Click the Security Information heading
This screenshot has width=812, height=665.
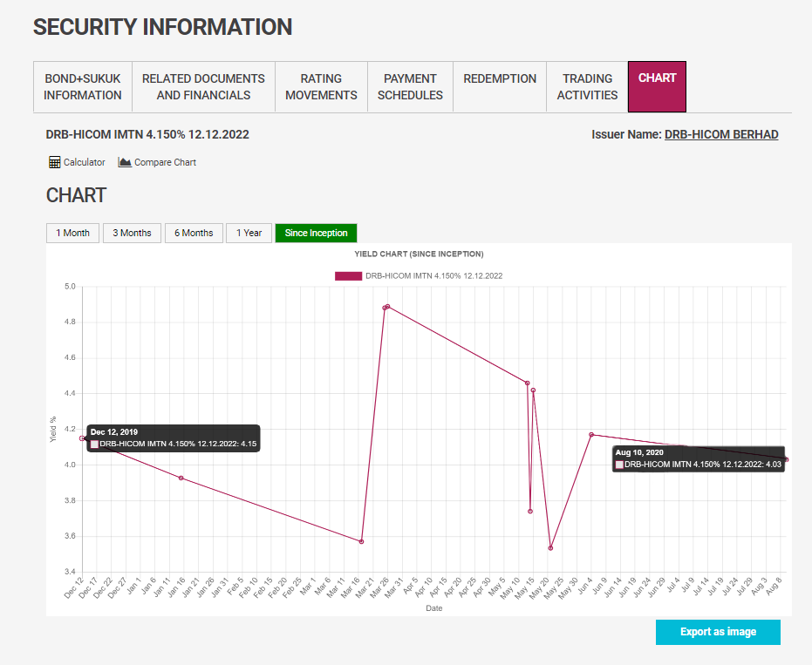(x=162, y=27)
